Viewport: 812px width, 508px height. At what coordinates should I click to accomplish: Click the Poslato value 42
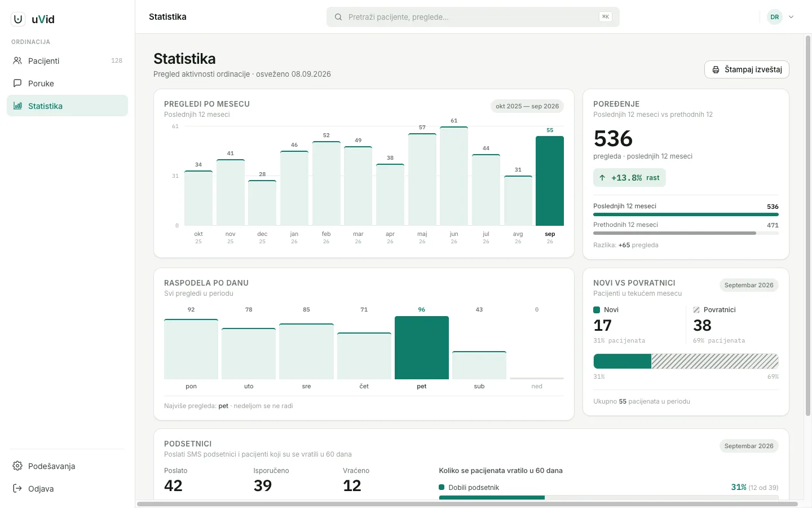pyautogui.click(x=173, y=486)
